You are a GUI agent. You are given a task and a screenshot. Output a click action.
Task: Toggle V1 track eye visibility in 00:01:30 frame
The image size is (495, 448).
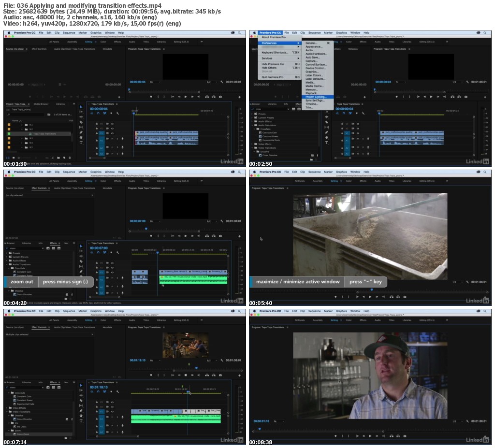[x=112, y=133]
